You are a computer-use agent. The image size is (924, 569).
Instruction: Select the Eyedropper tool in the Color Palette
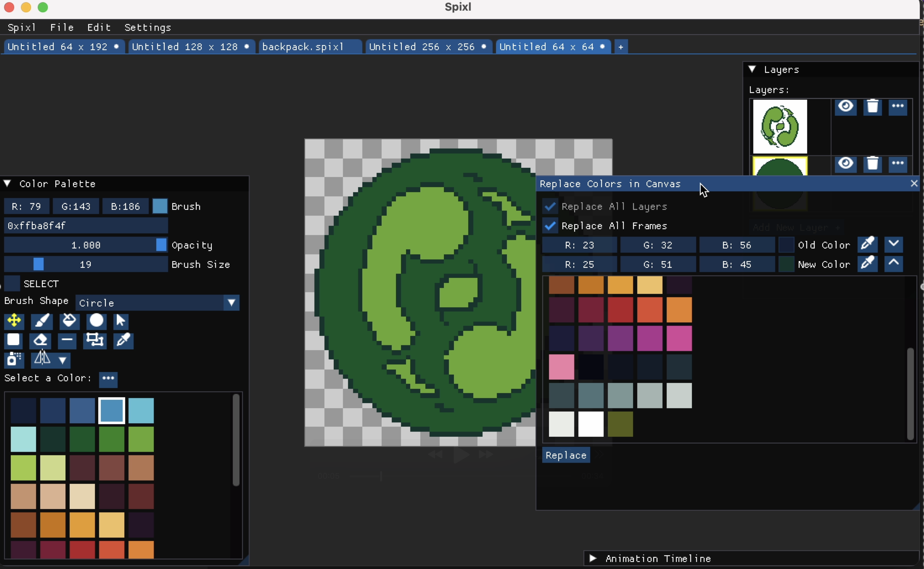click(x=124, y=340)
